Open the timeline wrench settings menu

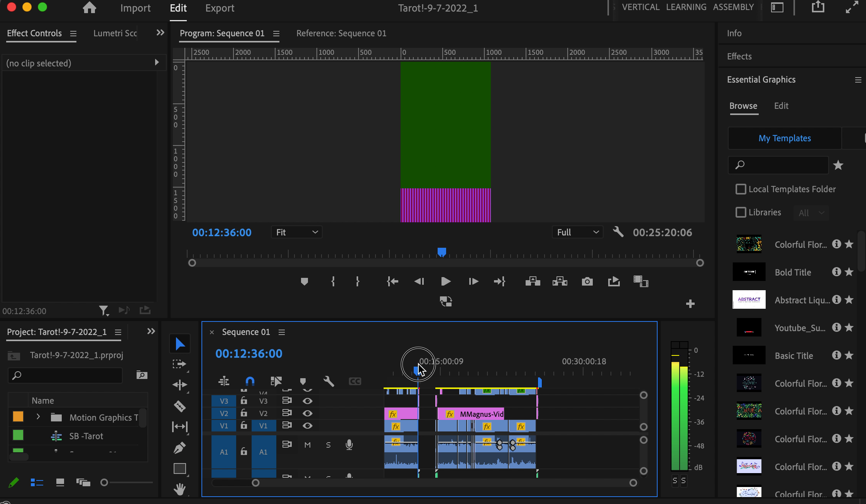click(328, 382)
